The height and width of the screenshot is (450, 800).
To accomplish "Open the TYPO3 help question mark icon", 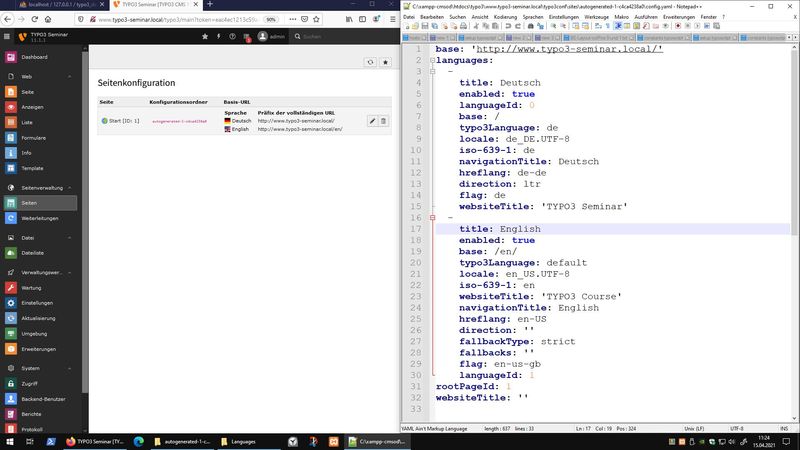I will tap(233, 37).
